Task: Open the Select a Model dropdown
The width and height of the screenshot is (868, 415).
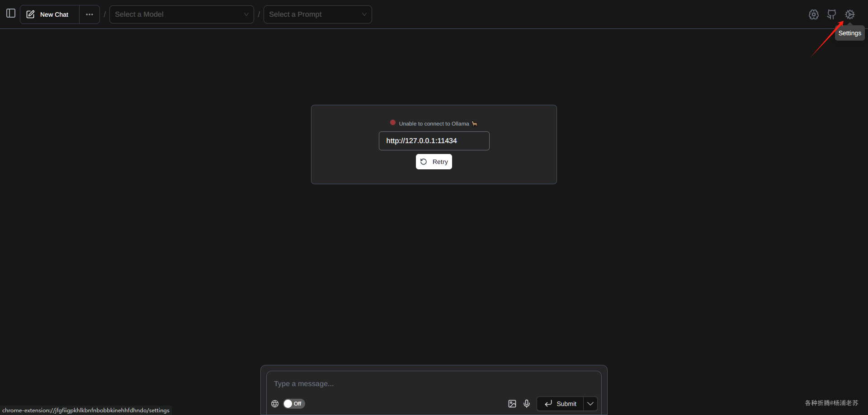Action: pos(182,14)
